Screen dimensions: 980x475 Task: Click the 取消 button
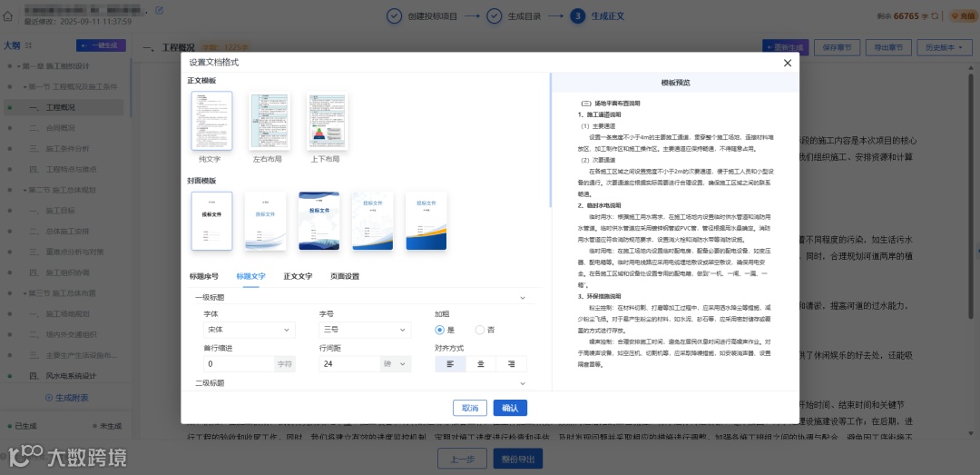(x=469, y=408)
